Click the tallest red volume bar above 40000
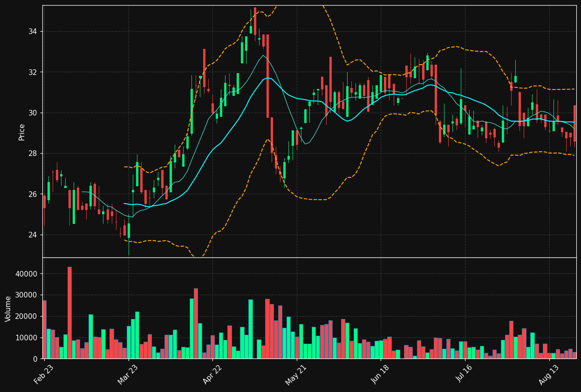 (69, 312)
